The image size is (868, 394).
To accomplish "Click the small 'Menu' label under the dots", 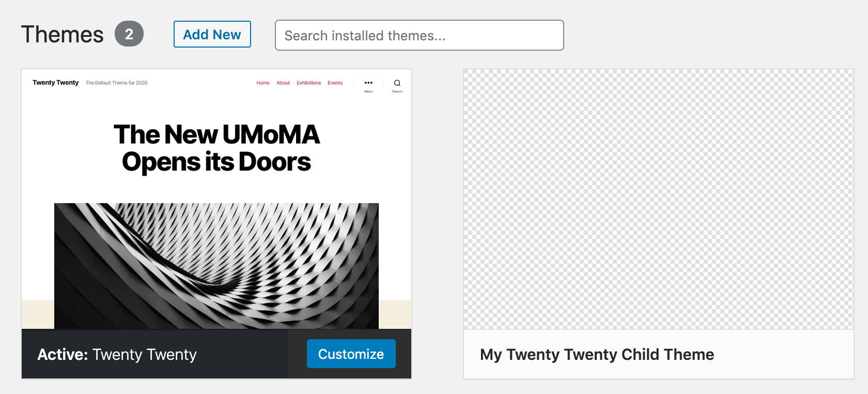I will point(368,92).
